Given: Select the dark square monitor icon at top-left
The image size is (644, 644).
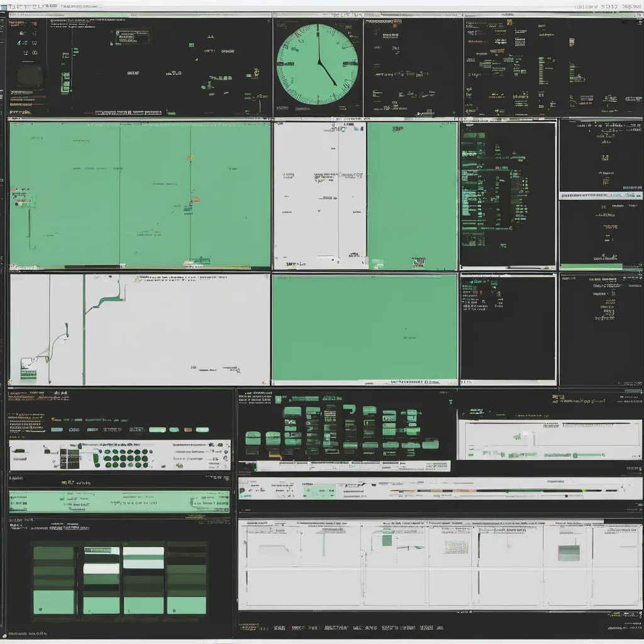Looking at the screenshot, I should coord(30,75).
